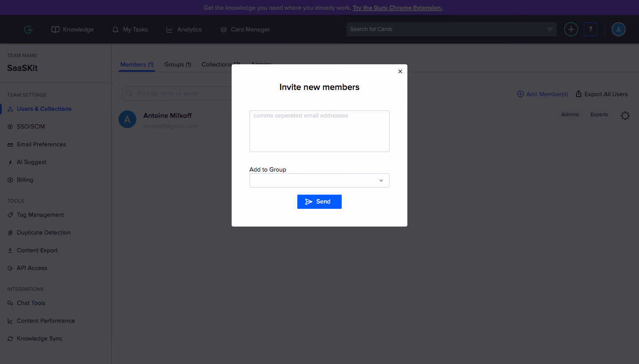
Task: Click the comma separated email addresses field
Action: 319,131
